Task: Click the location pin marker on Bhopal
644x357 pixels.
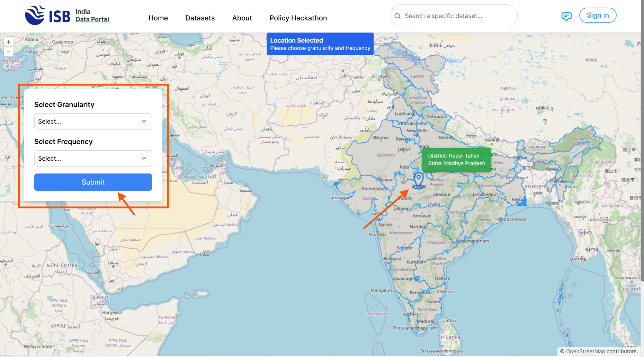Action: [x=419, y=179]
